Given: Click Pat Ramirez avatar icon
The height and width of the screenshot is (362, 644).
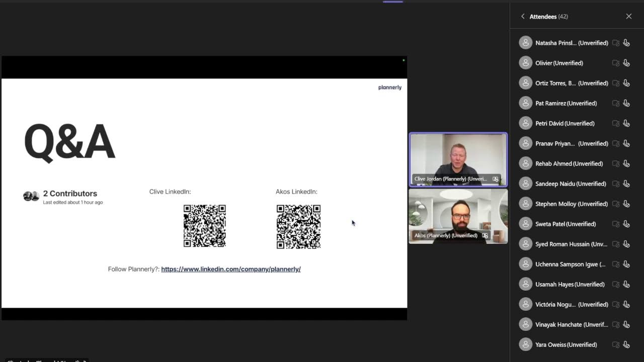Looking at the screenshot, I should [x=526, y=103].
